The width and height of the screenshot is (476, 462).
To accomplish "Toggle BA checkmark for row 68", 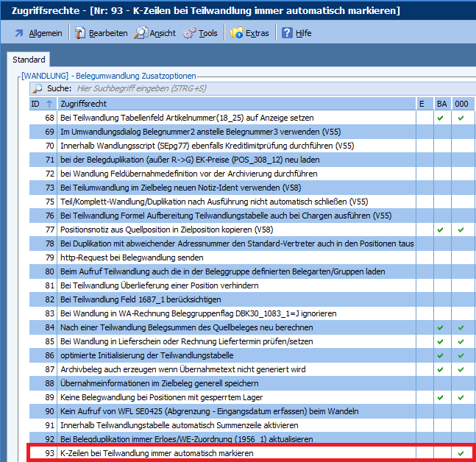I will (x=440, y=118).
